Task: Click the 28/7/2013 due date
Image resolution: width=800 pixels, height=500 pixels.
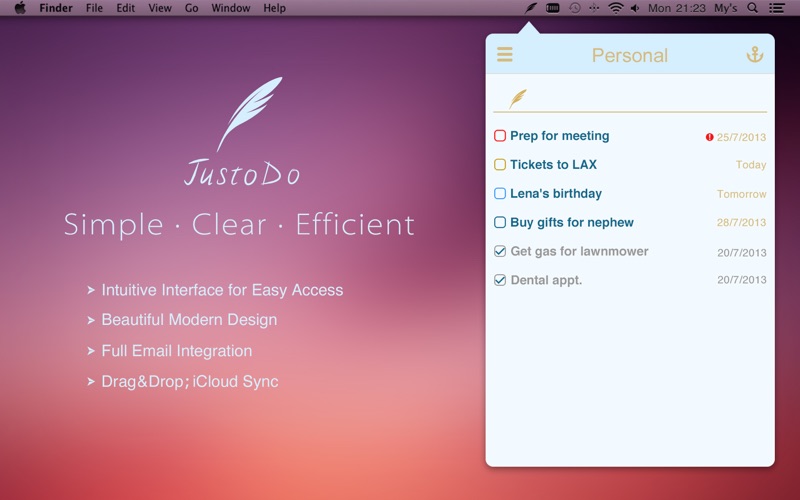Action: click(741, 222)
